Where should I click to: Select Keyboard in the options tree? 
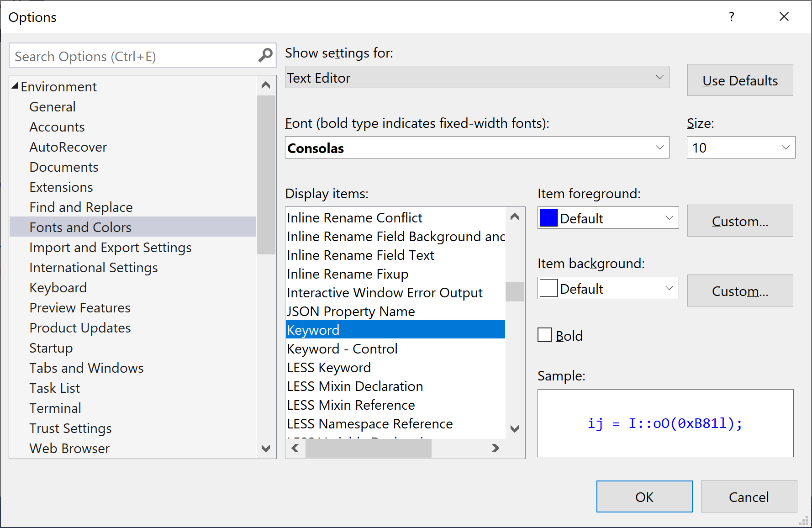58,287
